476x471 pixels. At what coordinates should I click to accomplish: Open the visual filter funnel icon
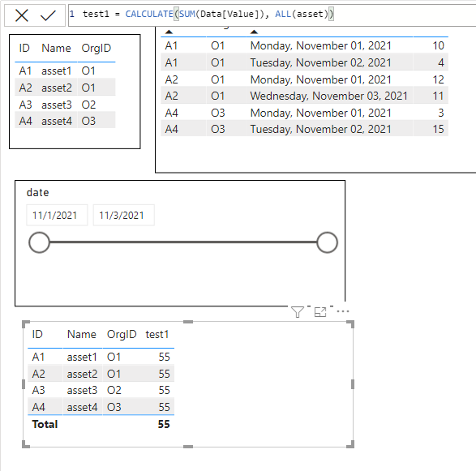298,311
